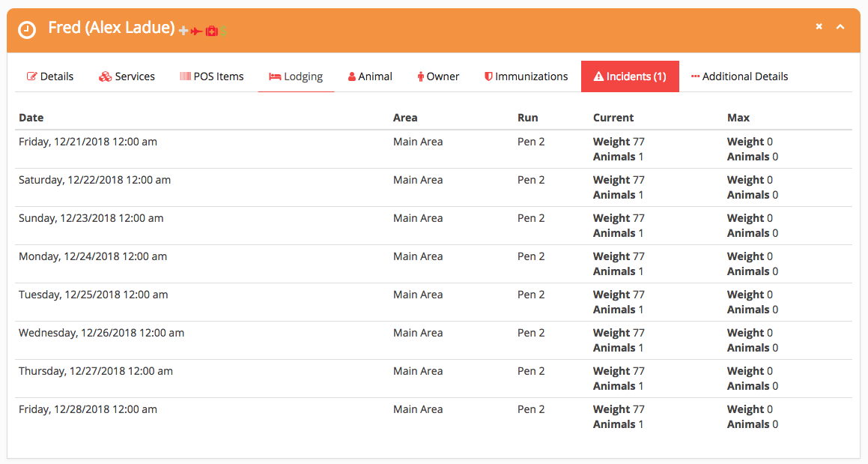Click Main Area in the 12/24/2018 row
Viewport: 868px width, 464px height.
[x=418, y=256]
